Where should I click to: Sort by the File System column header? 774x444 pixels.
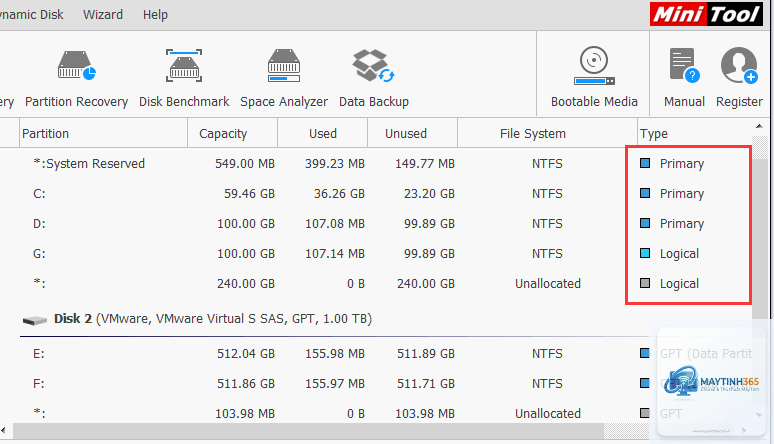547,133
